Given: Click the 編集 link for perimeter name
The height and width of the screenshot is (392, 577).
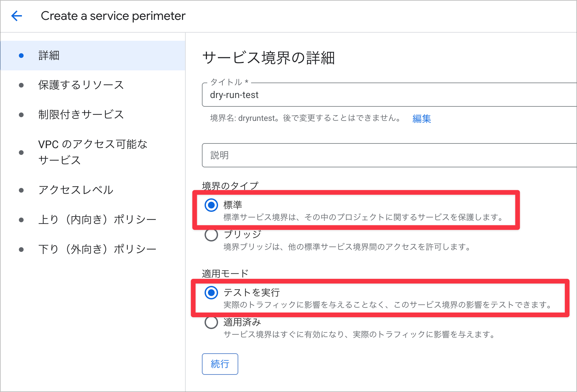Looking at the screenshot, I should 422,119.
